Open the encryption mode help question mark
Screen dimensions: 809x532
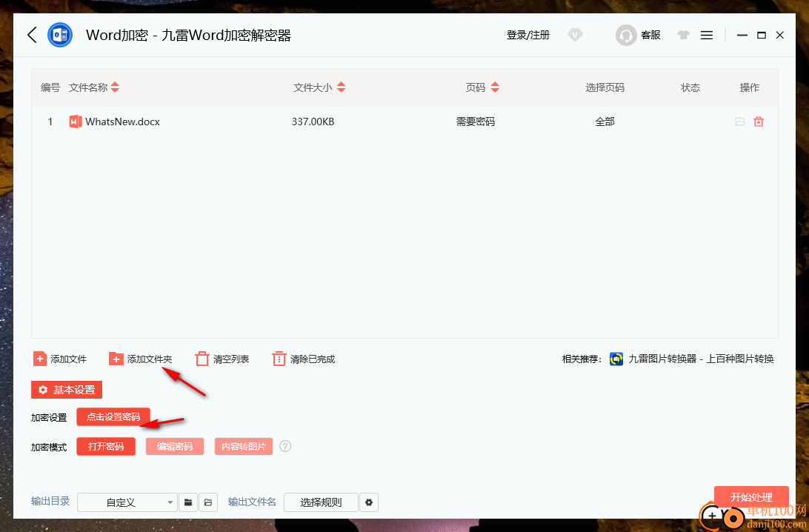285,446
